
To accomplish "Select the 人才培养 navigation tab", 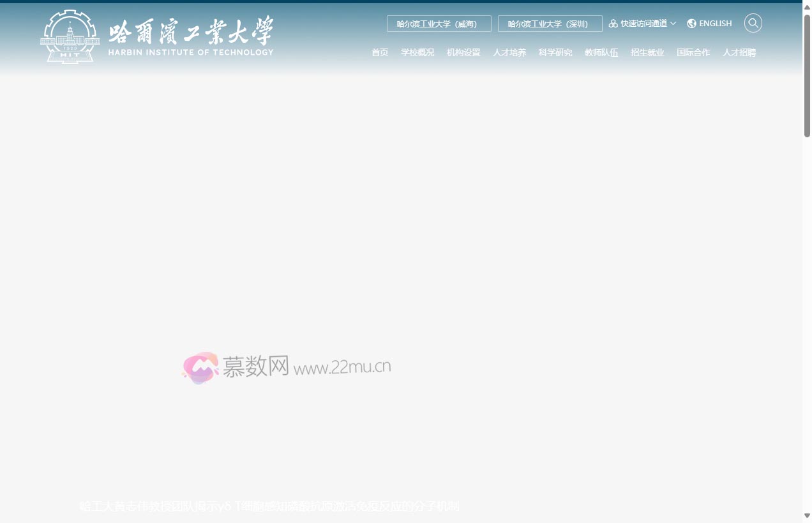I will point(509,52).
